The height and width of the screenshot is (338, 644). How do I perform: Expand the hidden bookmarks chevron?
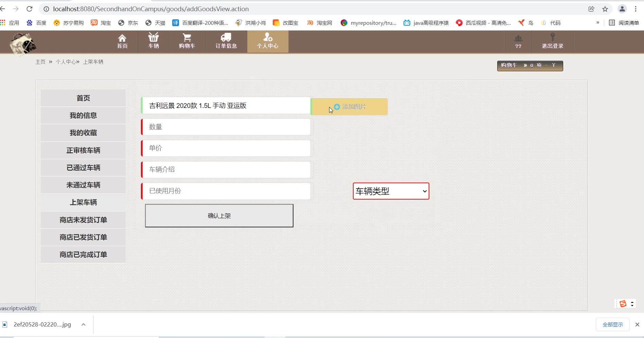tap(598, 23)
